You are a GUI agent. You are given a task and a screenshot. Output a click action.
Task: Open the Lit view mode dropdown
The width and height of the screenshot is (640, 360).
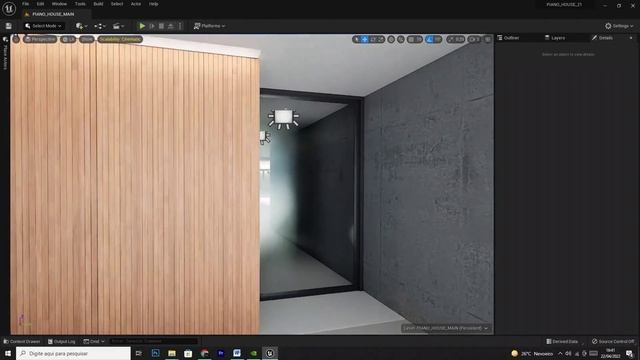[x=68, y=39]
